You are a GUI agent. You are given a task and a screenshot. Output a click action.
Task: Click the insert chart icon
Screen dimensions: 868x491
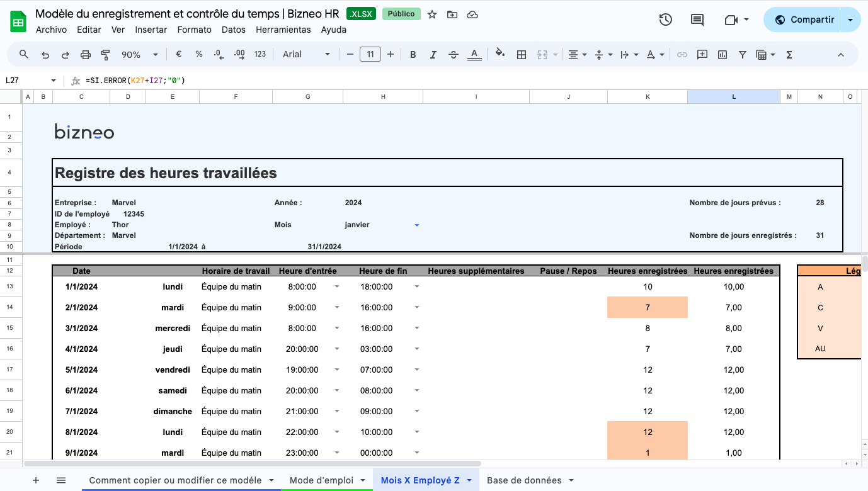(722, 55)
